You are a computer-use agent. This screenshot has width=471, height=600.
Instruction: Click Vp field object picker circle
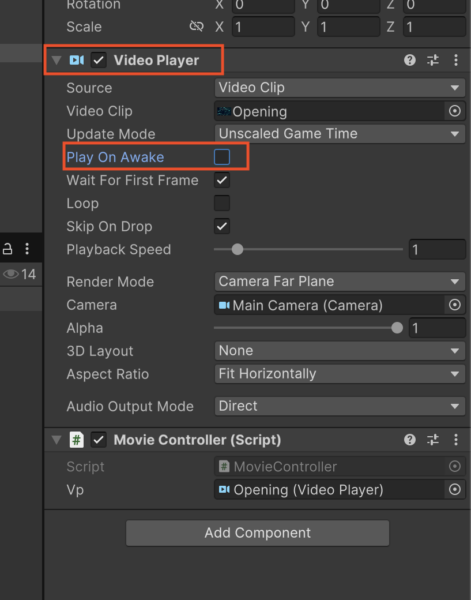tap(455, 489)
